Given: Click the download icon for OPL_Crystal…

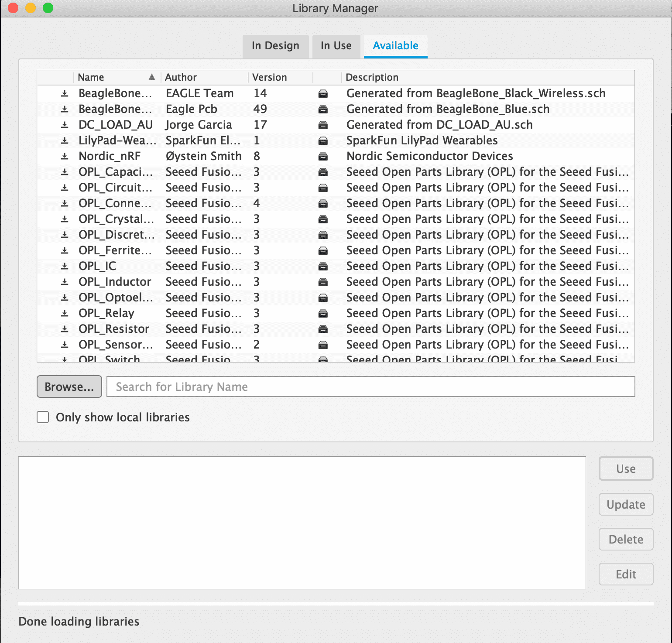Looking at the screenshot, I should point(65,219).
